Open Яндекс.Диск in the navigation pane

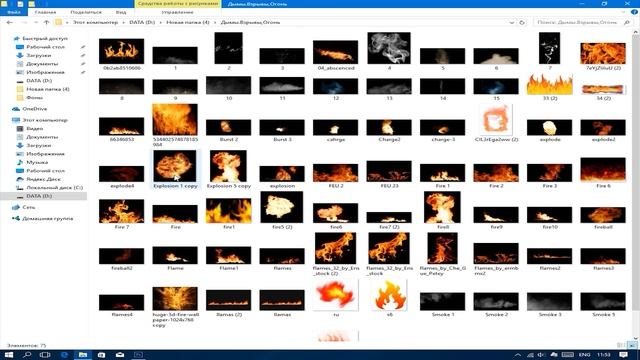click(x=43, y=179)
